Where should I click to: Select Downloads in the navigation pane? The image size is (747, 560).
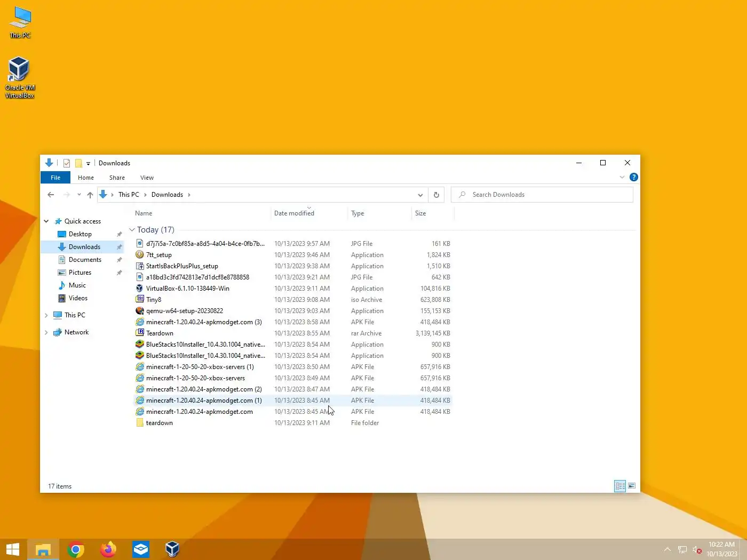pyautogui.click(x=84, y=247)
